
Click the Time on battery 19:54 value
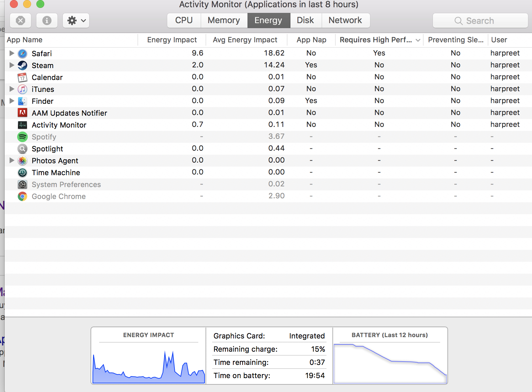click(315, 375)
